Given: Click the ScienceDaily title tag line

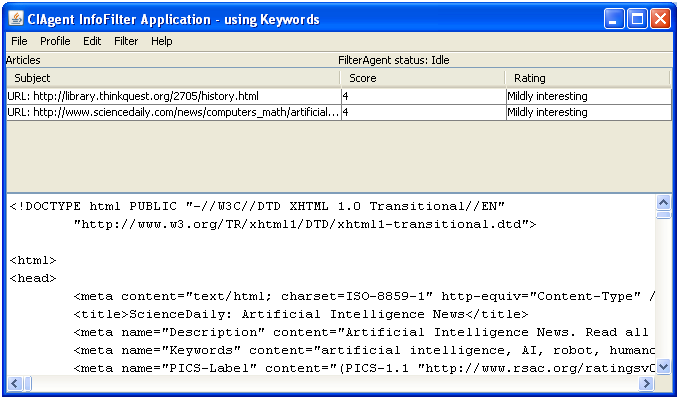Looking at the screenshot, I should coord(301,314).
